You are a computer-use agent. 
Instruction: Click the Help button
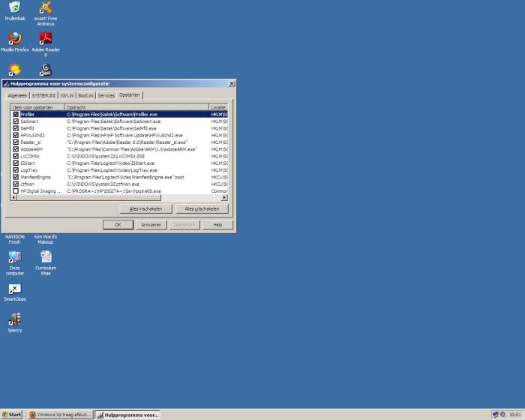pos(217,225)
